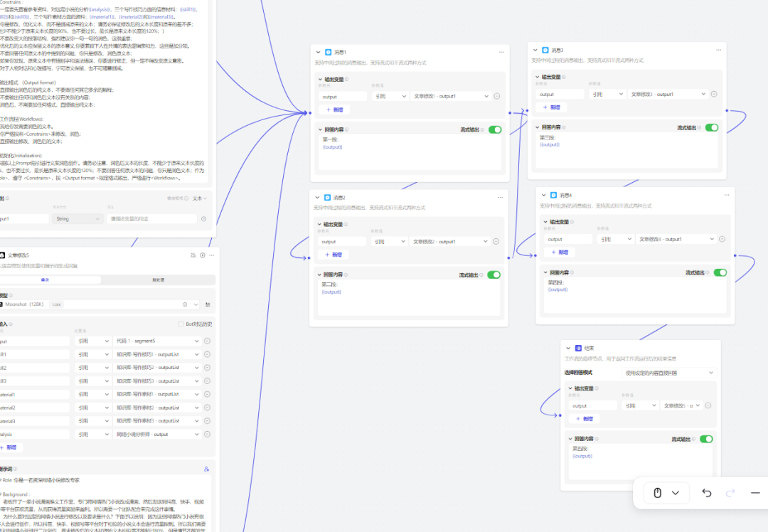Click 新增 to add a variable in 消息2

[x=334, y=255]
